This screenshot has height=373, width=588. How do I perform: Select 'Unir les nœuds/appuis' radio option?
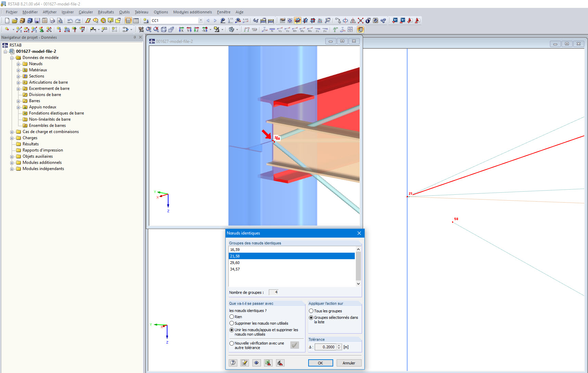pyautogui.click(x=232, y=330)
